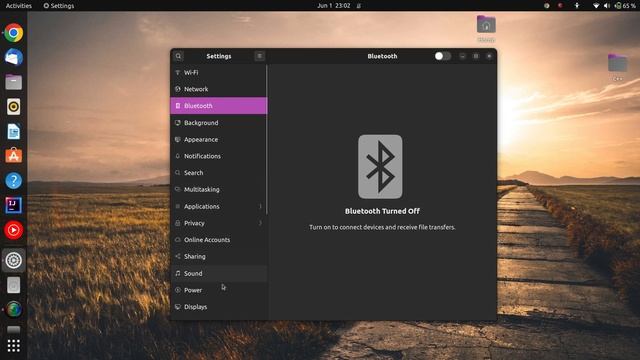
Task: Click the Sound music note sidebar icon
Action: click(x=178, y=273)
